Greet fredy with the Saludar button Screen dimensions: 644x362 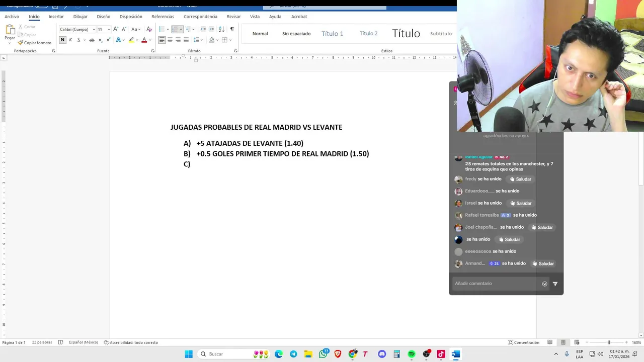pyautogui.click(x=520, y=179)
